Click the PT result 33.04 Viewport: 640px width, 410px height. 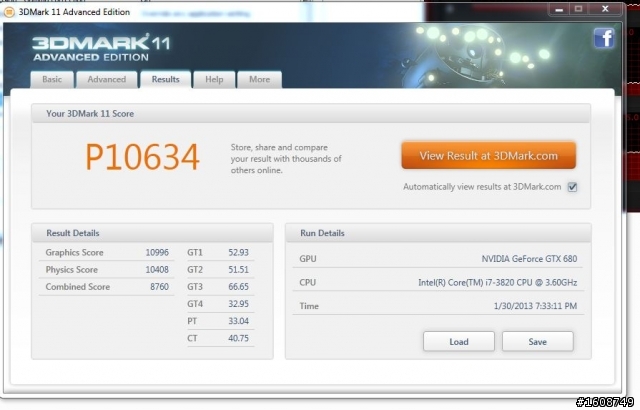[238, 321]
